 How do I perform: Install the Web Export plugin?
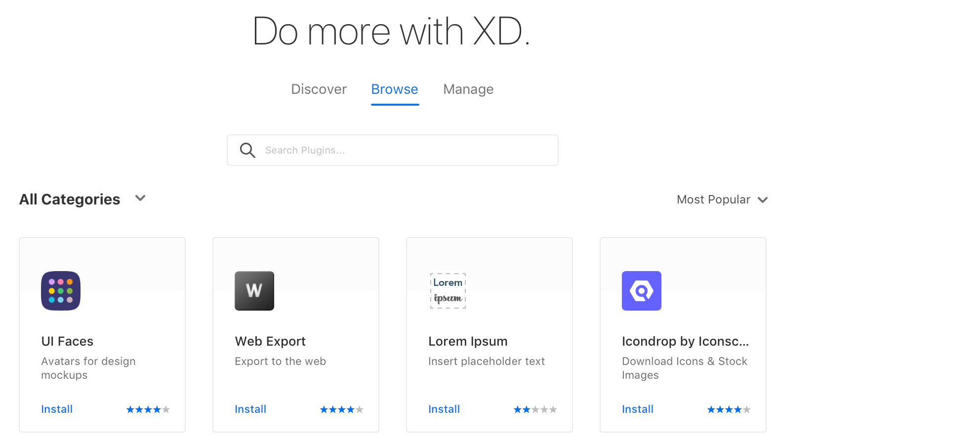point(250,409)
